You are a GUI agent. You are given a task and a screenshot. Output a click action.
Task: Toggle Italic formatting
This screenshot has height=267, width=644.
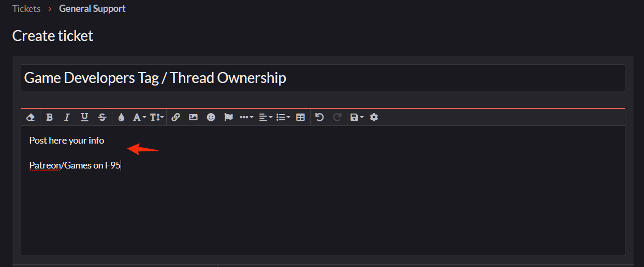[67, 117]
